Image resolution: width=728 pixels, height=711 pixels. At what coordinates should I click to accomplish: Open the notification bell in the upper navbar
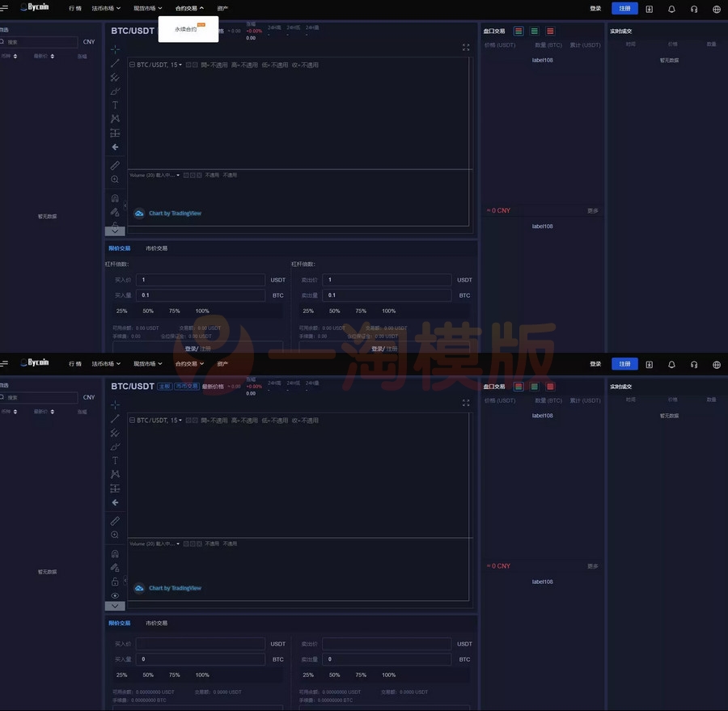pyautogui.click(x=671, y=9)
